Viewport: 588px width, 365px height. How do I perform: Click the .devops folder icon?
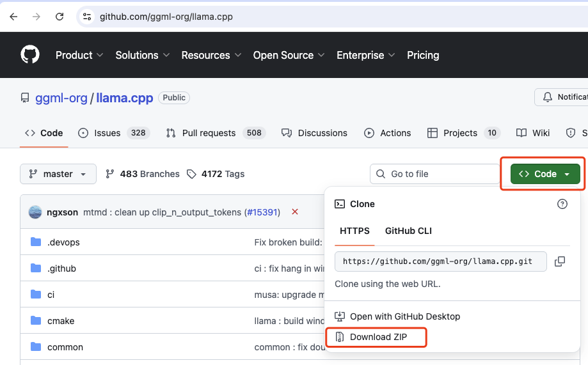[x=36, y=242]
